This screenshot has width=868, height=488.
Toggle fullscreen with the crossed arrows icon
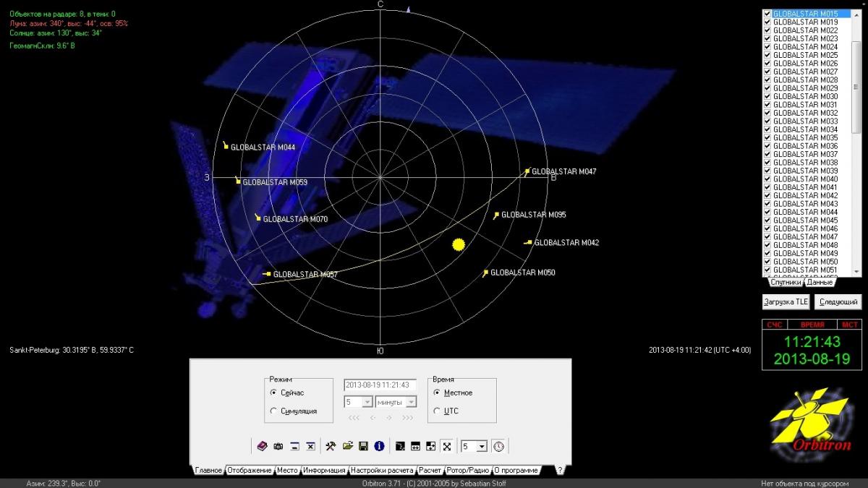446,446
